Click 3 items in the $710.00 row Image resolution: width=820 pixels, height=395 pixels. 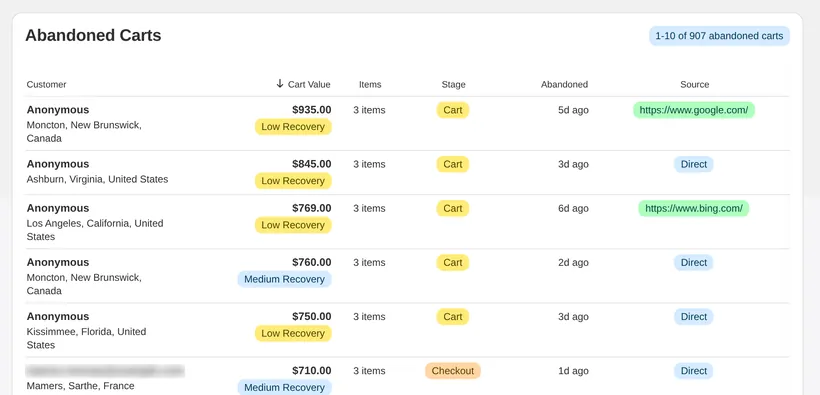[x=369, y=371]
